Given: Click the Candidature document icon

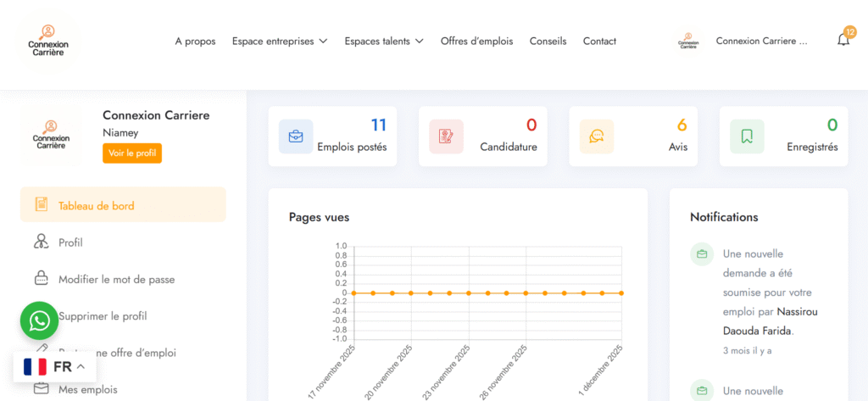Looking at the screenshot, I should point(446,136).
